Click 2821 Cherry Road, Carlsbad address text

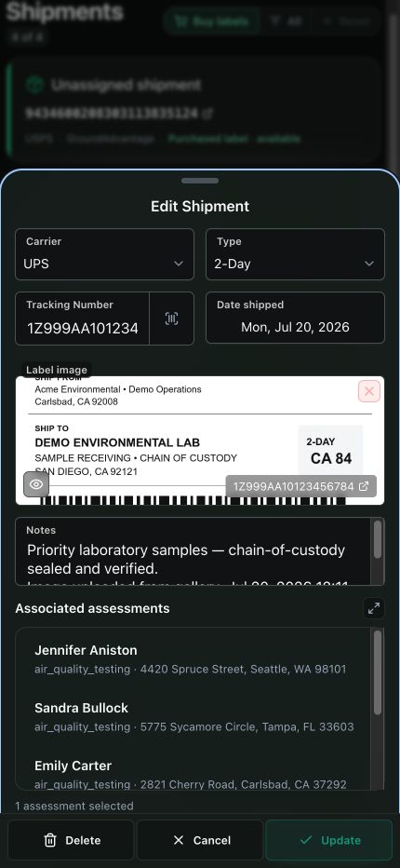tap(244, 784)
